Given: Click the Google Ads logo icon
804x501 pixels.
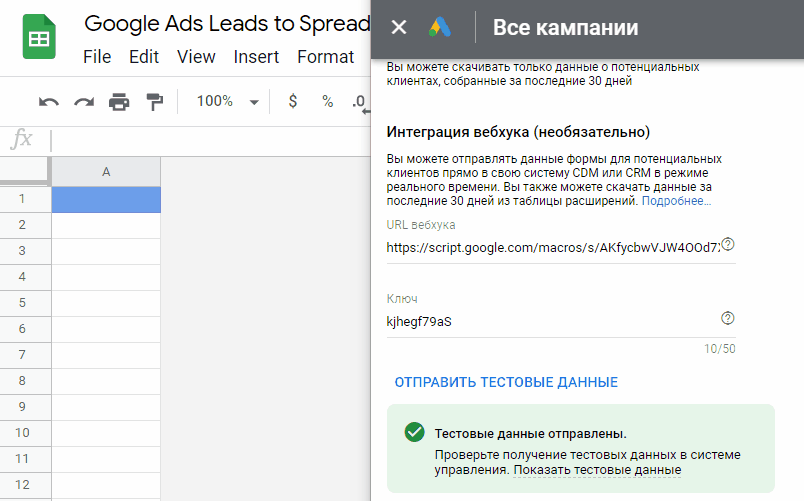Looking at the screenshot, I should pos(439,27).
